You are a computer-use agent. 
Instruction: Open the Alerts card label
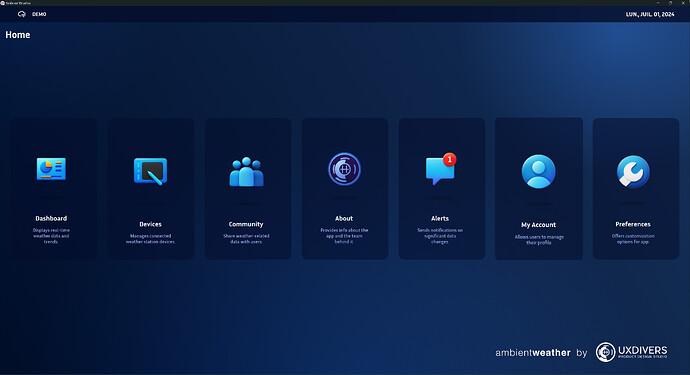coord(440,218)
